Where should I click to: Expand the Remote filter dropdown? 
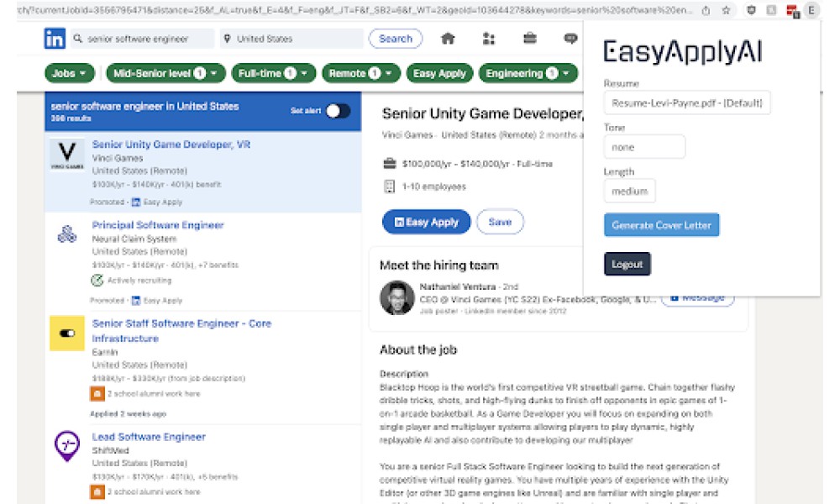361,73
